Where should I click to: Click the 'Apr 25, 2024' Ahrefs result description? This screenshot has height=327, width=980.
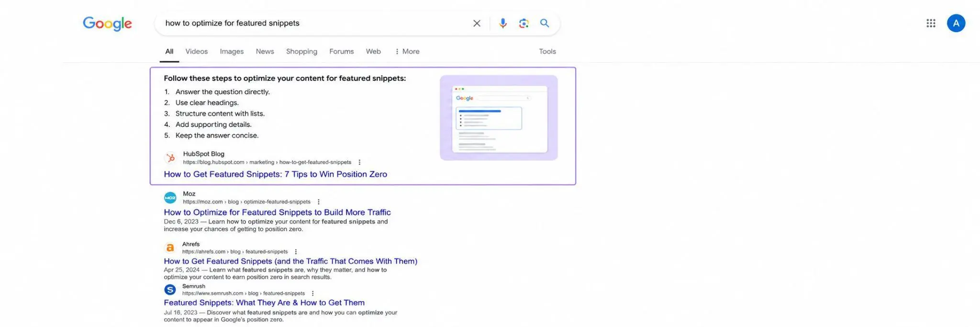[275, 273]
